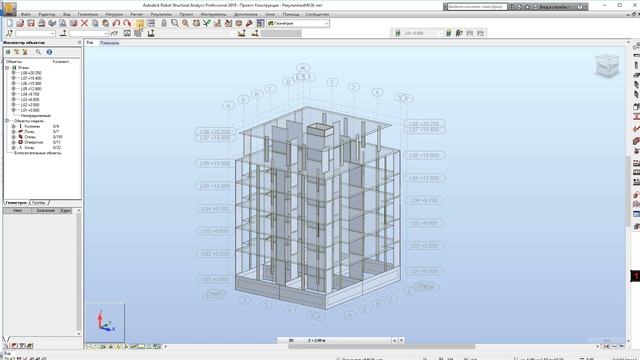Click the horizontal scrollbar under 3D view
Image resolution: width=640 pixels, height=360 pixels.
(x=381, y=347)
